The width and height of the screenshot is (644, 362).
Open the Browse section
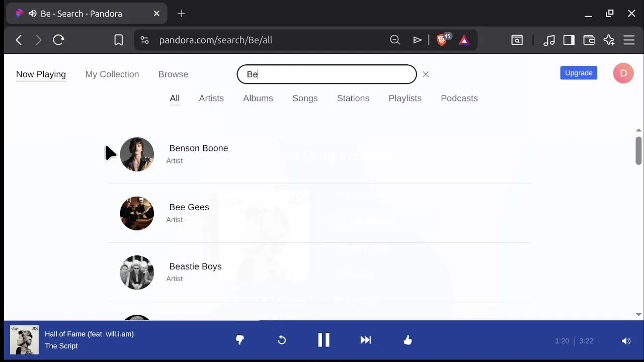(x=173, y=74)
